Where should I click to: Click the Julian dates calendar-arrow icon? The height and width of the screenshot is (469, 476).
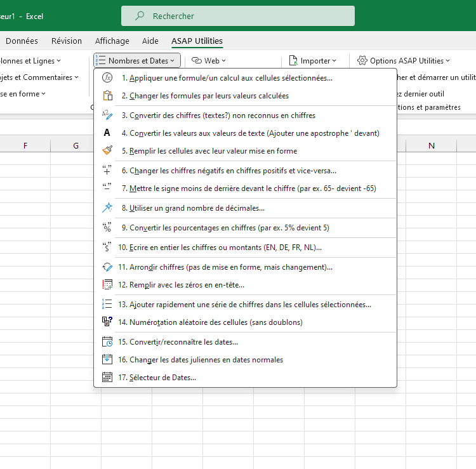[x=107, y=359]
